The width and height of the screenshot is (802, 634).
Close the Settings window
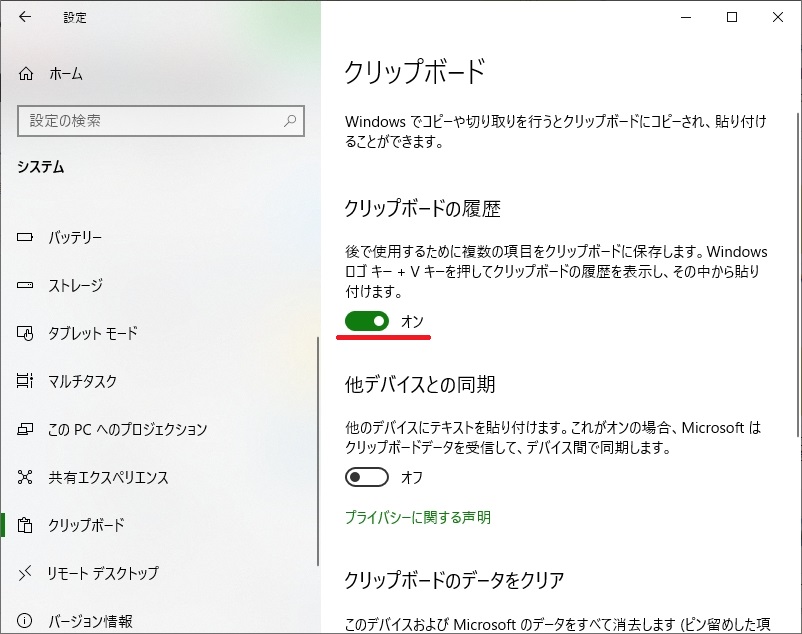coord(778,17)
